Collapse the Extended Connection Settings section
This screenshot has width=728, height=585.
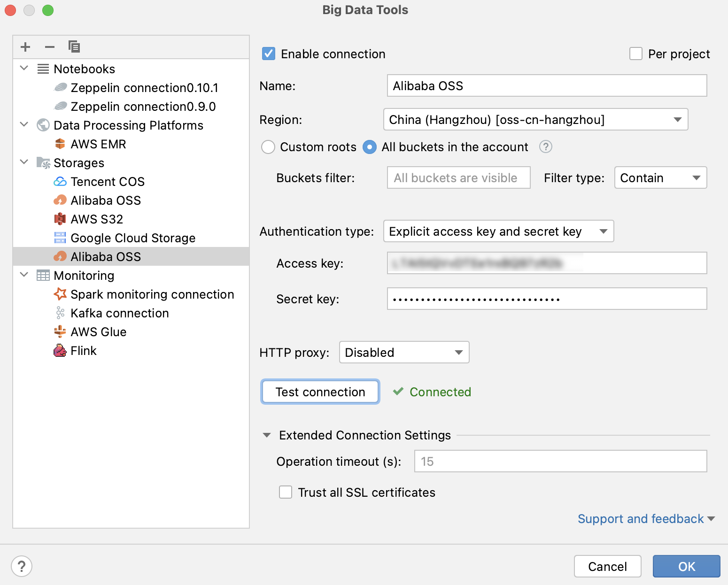pos(267,435)
